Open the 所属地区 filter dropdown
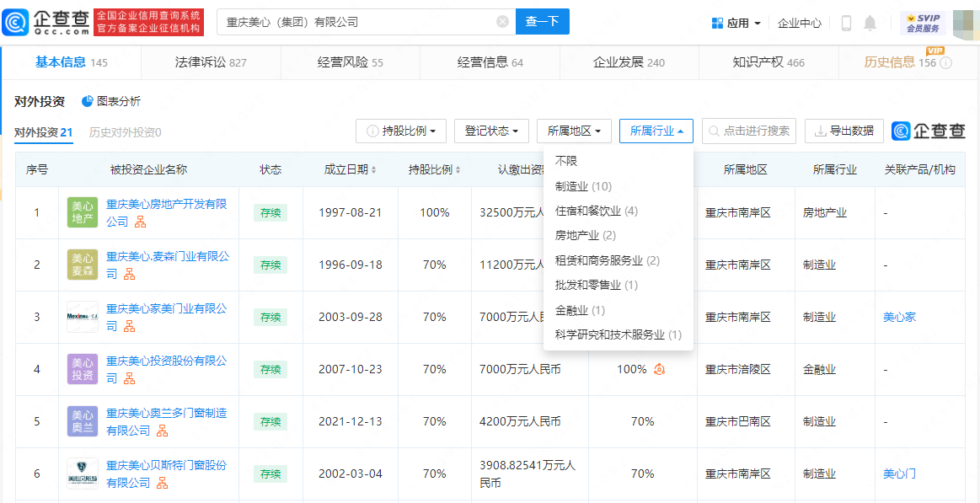 pyautogui.click(x=573, y=131)
